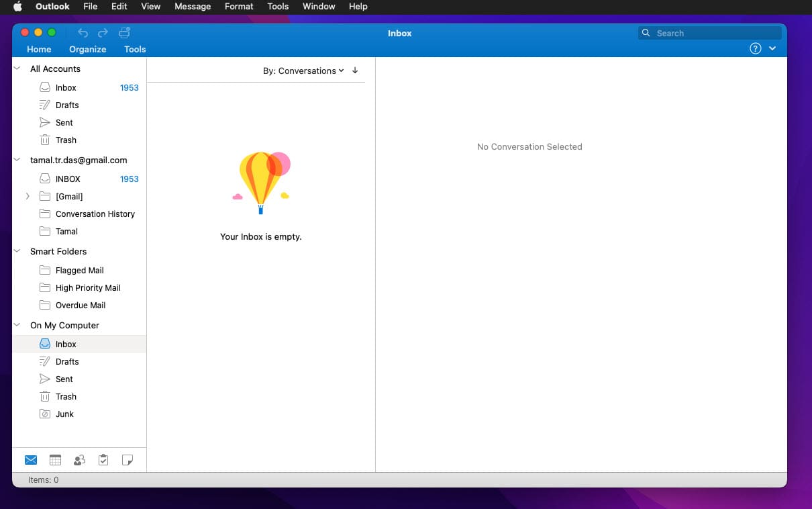Switch to the Organize tab
Screen dimensions: 812x509
click(x=87, y=49)
